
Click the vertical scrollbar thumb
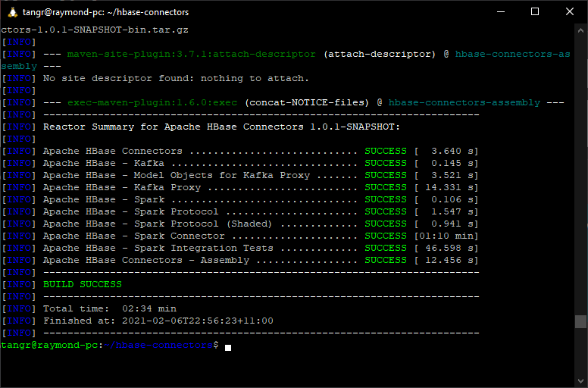pos(581,321)
